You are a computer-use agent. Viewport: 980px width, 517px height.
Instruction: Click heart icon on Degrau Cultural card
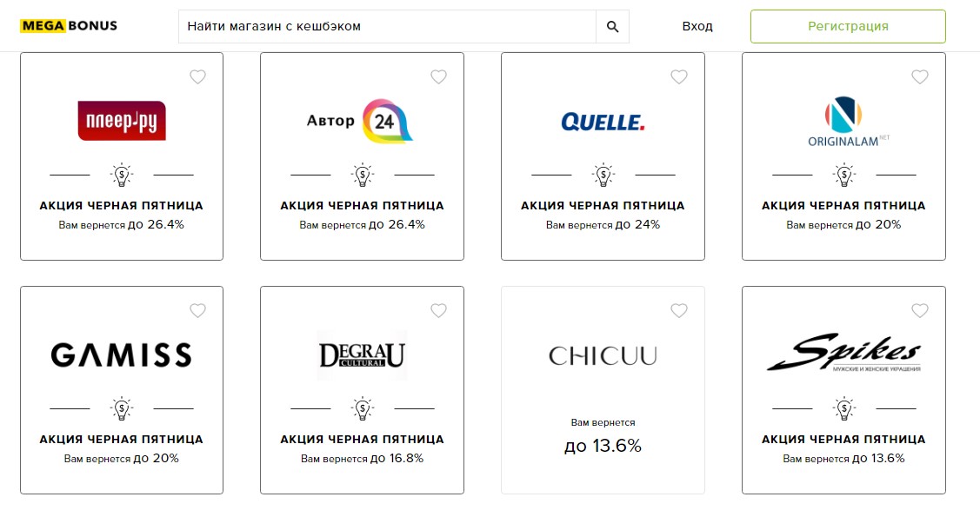click(438, 311)
